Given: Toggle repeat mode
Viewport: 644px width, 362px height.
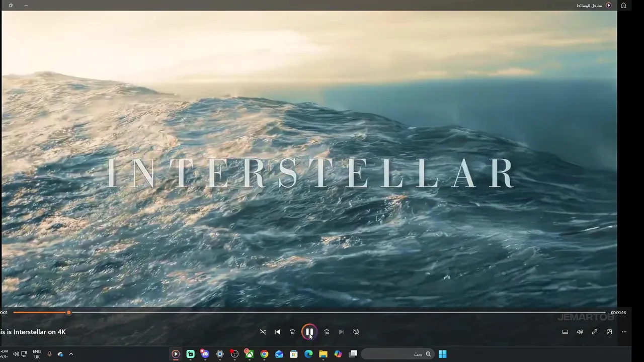Looking at the screenshot, I should pos(356,332).
